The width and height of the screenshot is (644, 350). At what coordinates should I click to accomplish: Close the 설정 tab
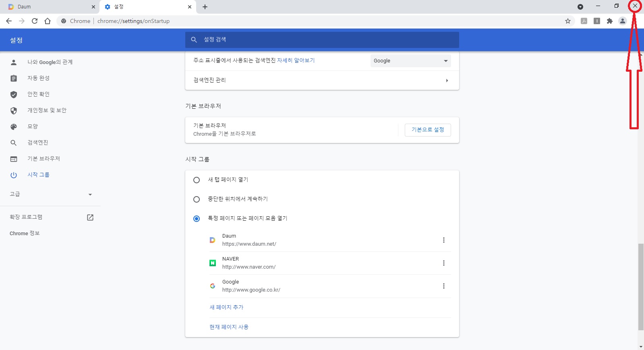coord(190,7)
